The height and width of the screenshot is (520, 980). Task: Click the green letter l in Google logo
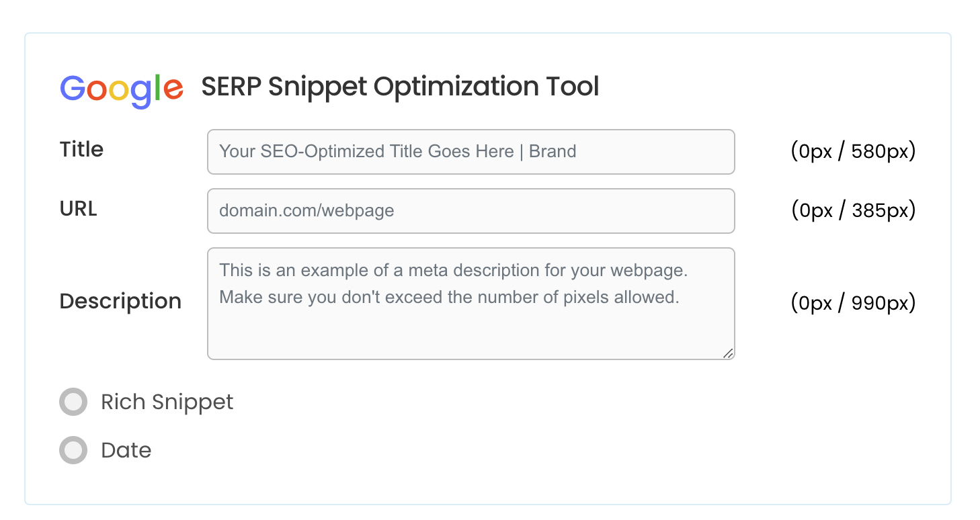pos(157,87)
